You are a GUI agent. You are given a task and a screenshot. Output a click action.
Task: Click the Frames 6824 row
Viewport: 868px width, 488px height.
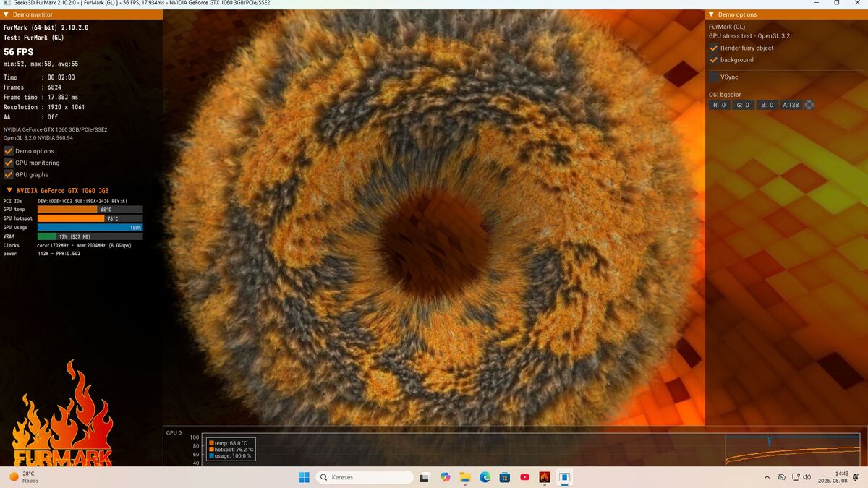(x=33, y=87)
